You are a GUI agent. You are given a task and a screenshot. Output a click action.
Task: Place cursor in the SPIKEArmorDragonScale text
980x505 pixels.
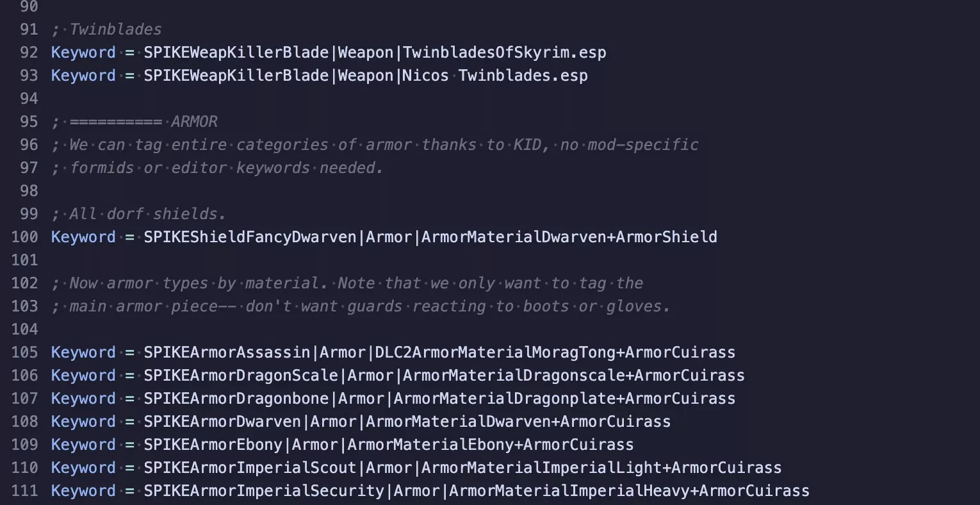pyautogui.click(x=241, y=376)
